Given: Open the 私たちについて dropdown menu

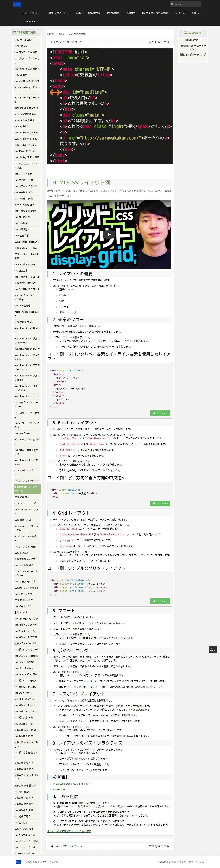Looking at the screenshot, I should (x=32, y=13).
